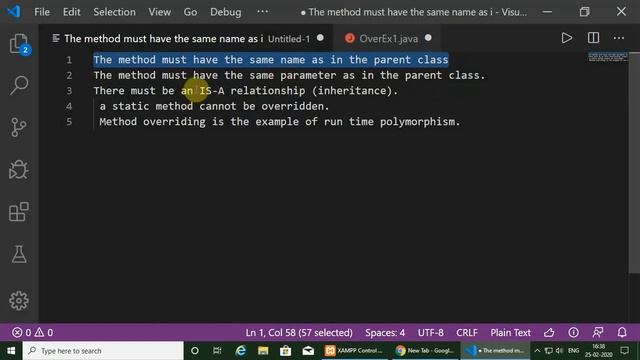Change end of line sequence CRLF
The height and width of the screenshot is (360, 640).
coord(467,332)
